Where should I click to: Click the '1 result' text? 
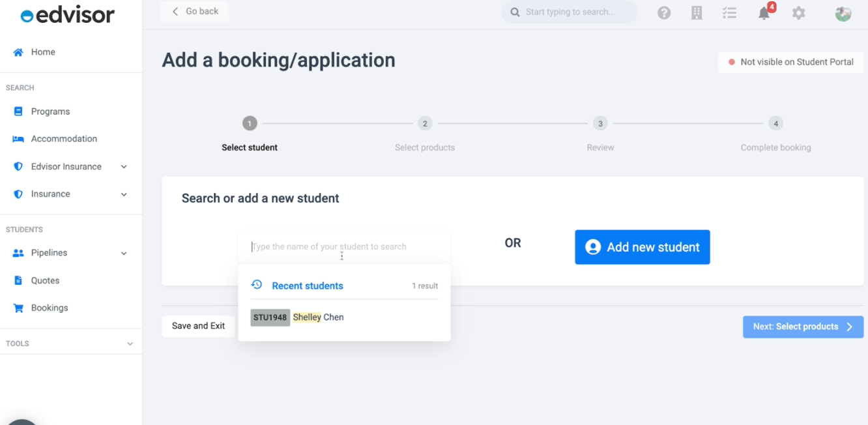425,286
